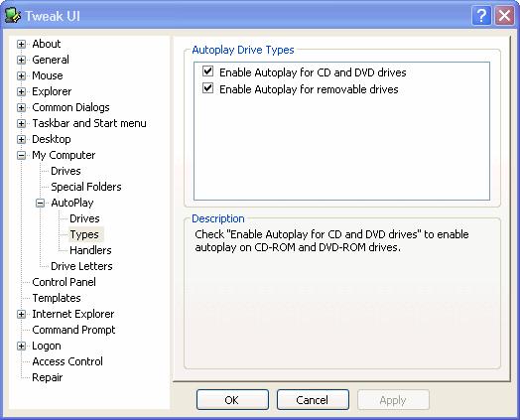Click the Tweak UI title bar icon

(x=13, y=16)
